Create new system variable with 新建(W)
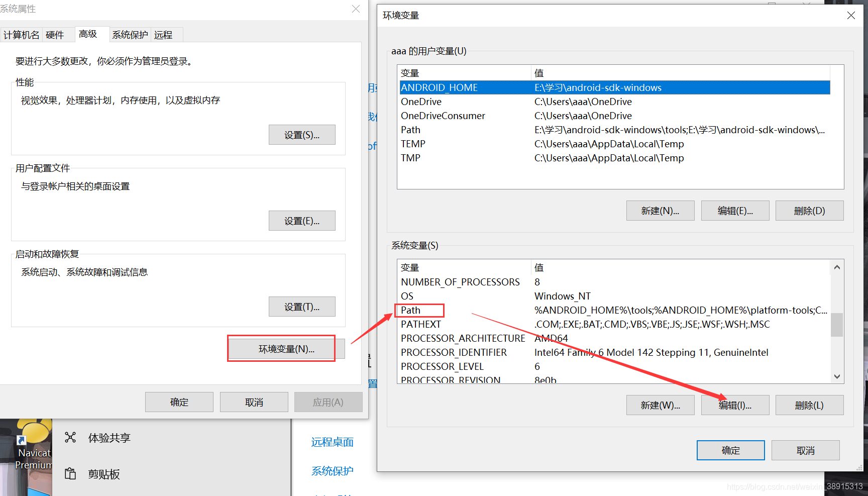The height and width of the screenshot is (496, 868). coord(660,405)
